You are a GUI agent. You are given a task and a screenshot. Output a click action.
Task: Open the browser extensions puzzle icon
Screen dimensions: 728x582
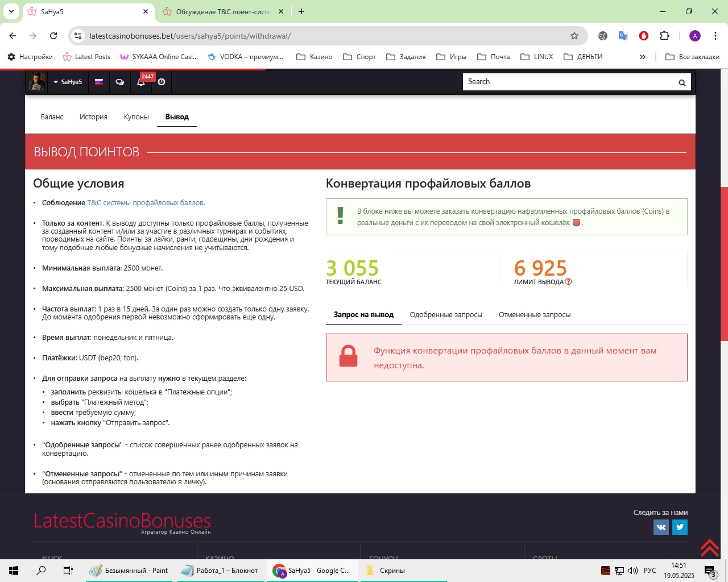664,36
